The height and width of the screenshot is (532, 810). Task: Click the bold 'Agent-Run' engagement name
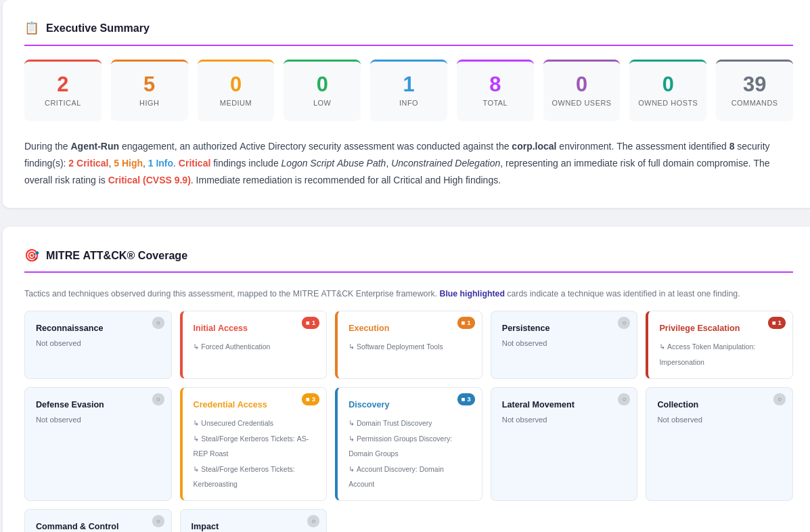(x=95, y=146)
